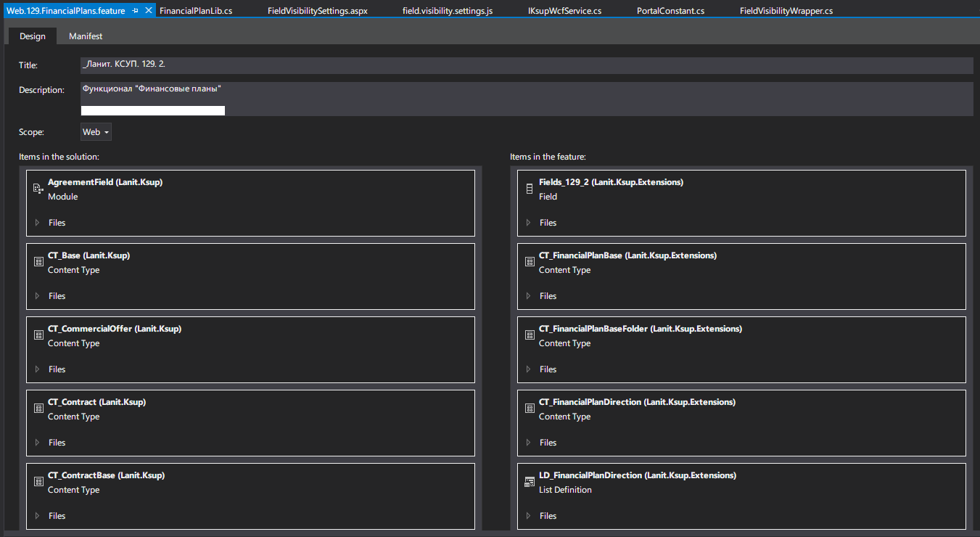The width and height of the screenshot is (980, 537).
Task: Expand Files under CT_FinancialPlanDirection
Action: pos(529,443)
